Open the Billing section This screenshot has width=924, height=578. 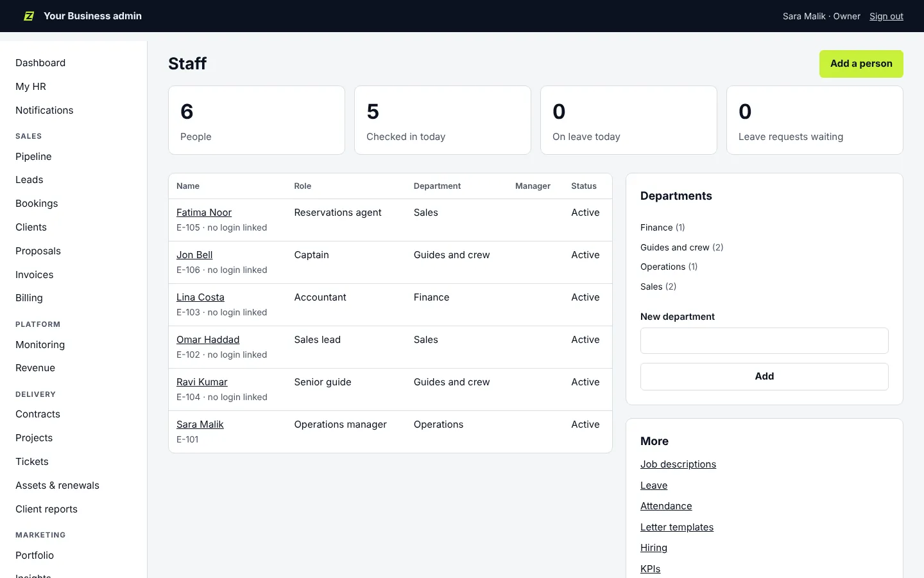pyautogui.click(x=29, y=298)
